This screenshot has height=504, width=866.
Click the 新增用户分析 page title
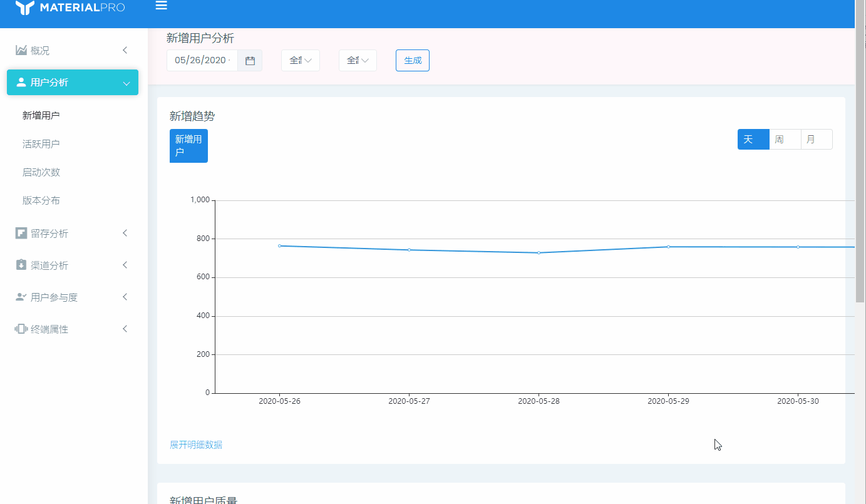coord(200,38)
